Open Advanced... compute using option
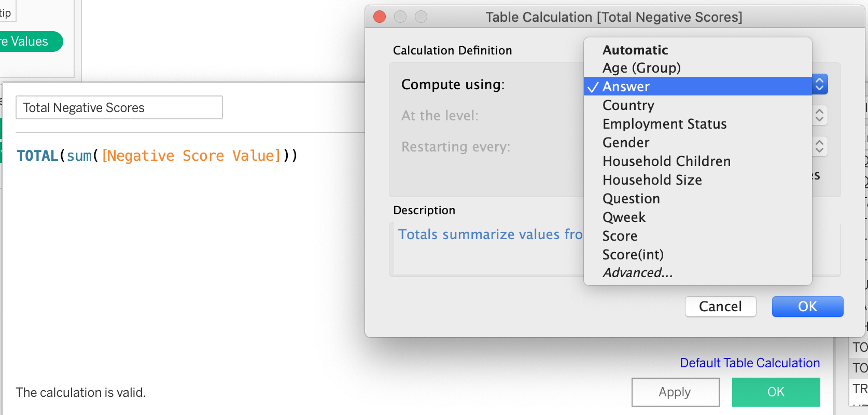This screenshot has width=868, height=415. (x=638, y=273)
